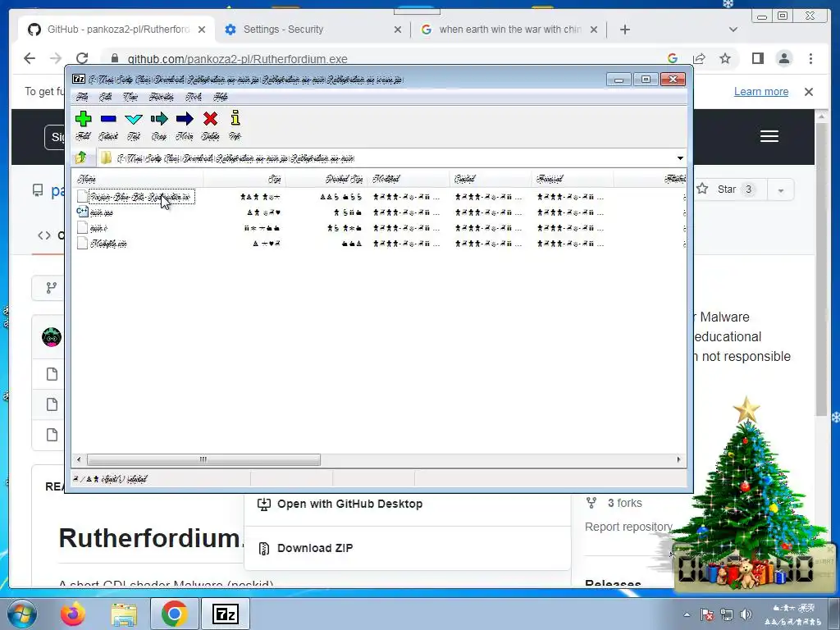The height and width of the screenshot is (630, 840).
Task: Click the Chrome page vertical scrollbar thumb
Action: [821, 268]
